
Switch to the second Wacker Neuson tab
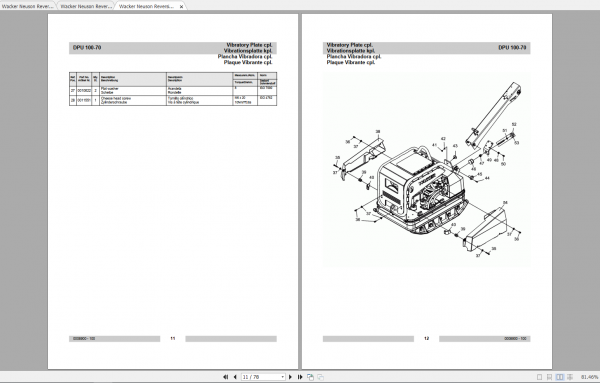[86, 6]
